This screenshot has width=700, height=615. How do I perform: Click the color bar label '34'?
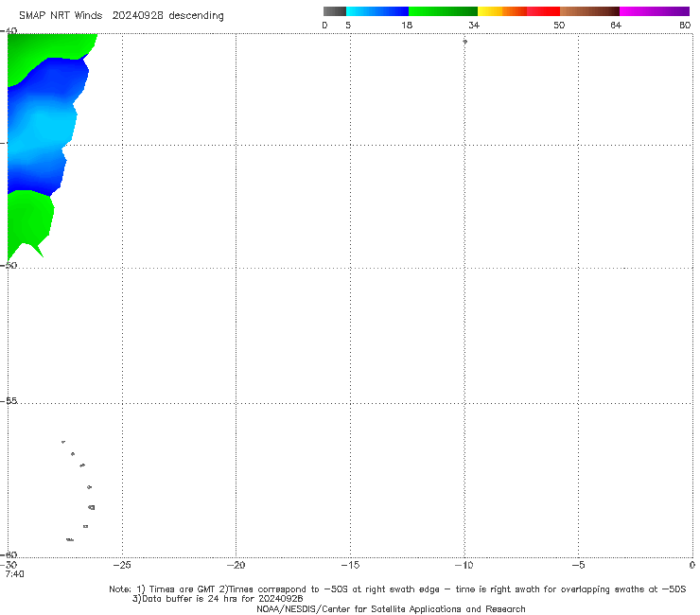(474, 26)
